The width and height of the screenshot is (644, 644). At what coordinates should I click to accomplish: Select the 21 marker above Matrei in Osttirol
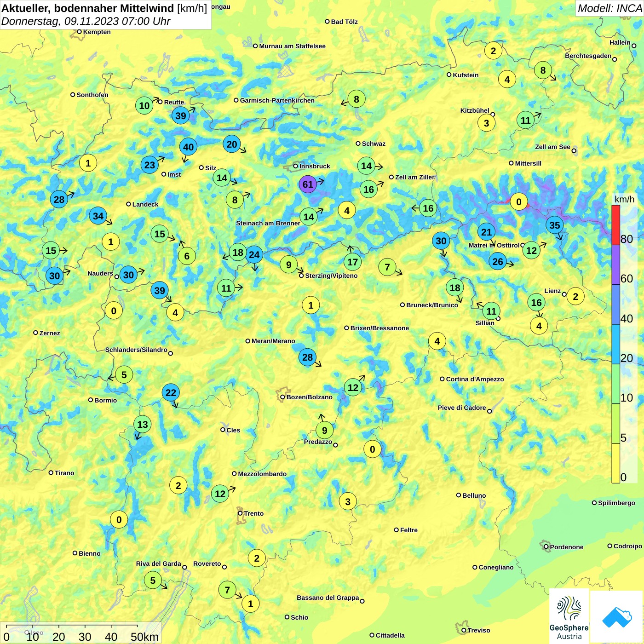pyautogui.click(x=487, y=232)
